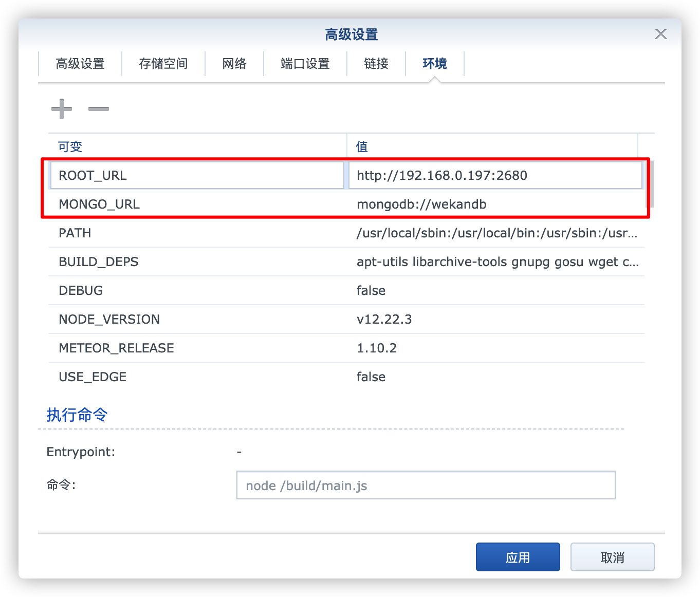Click the ROOT_URL variable name field
This screenshot has height=597, width=700.
pyautogui.click(x=197, y=175)
